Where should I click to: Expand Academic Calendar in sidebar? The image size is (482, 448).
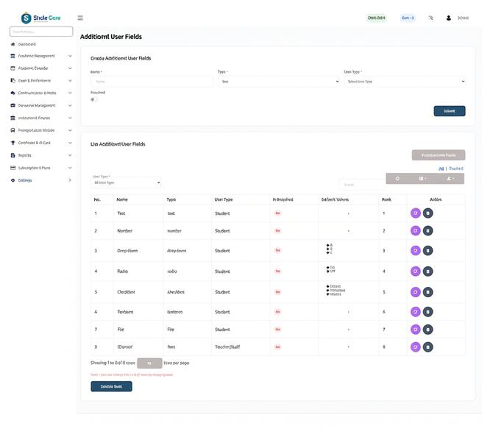click(41, 68)
